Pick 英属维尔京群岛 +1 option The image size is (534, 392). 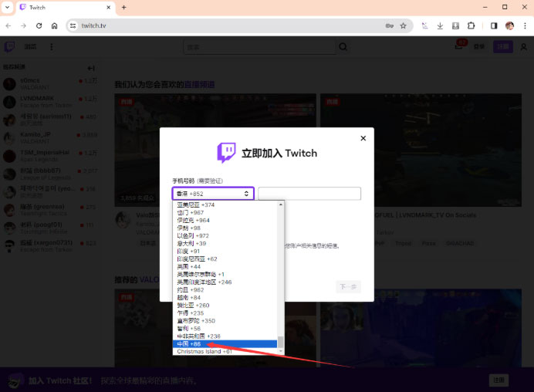click(x=225, y=275)
